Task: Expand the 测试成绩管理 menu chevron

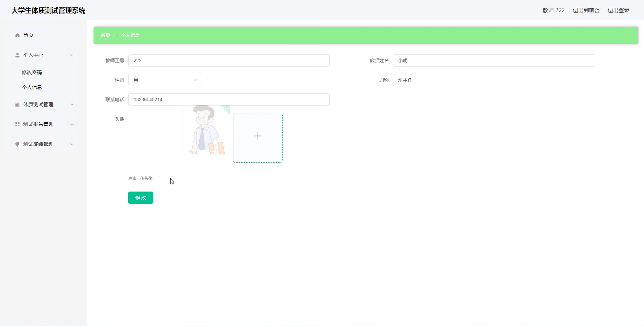Action: pyautogui.click(x=72, y=144)
